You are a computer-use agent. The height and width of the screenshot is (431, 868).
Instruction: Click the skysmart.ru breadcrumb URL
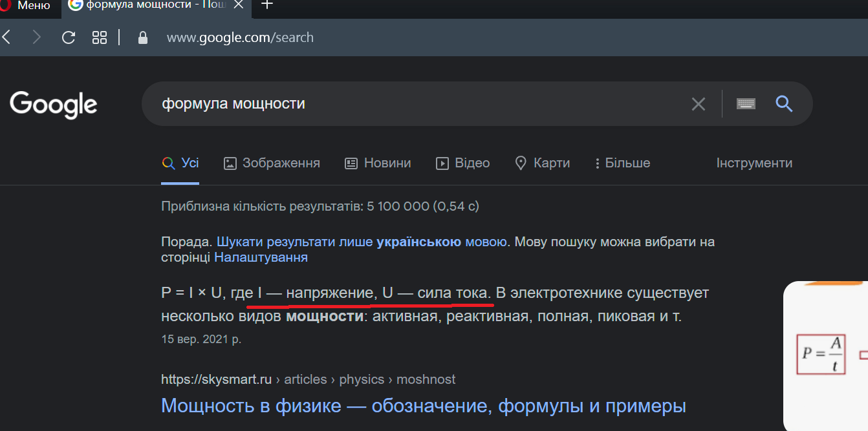point(309,379)
